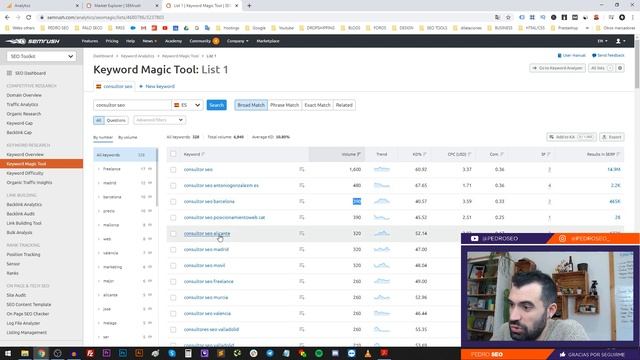Bookmark this page with the star icon

508,18
